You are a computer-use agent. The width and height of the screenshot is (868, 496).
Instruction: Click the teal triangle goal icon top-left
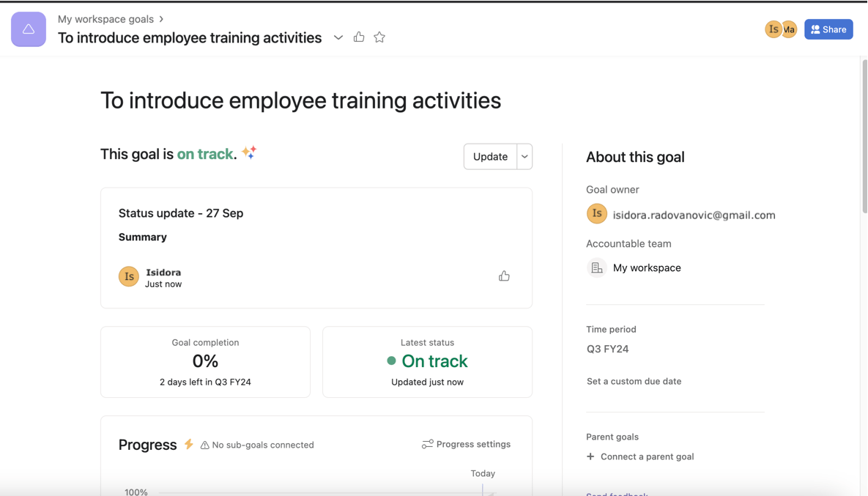pyautogui.click(x=28, y=29)
